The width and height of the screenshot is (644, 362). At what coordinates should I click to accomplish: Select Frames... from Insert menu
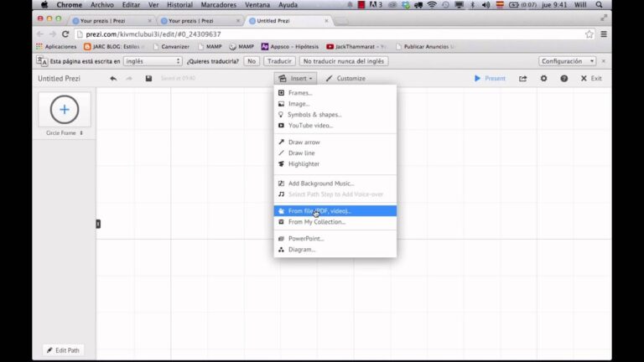tap(335, 93)
